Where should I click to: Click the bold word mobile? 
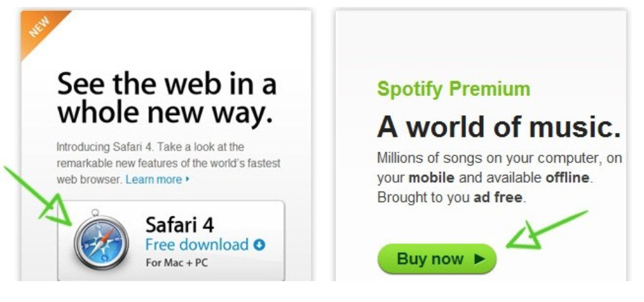tap(431, 178)
